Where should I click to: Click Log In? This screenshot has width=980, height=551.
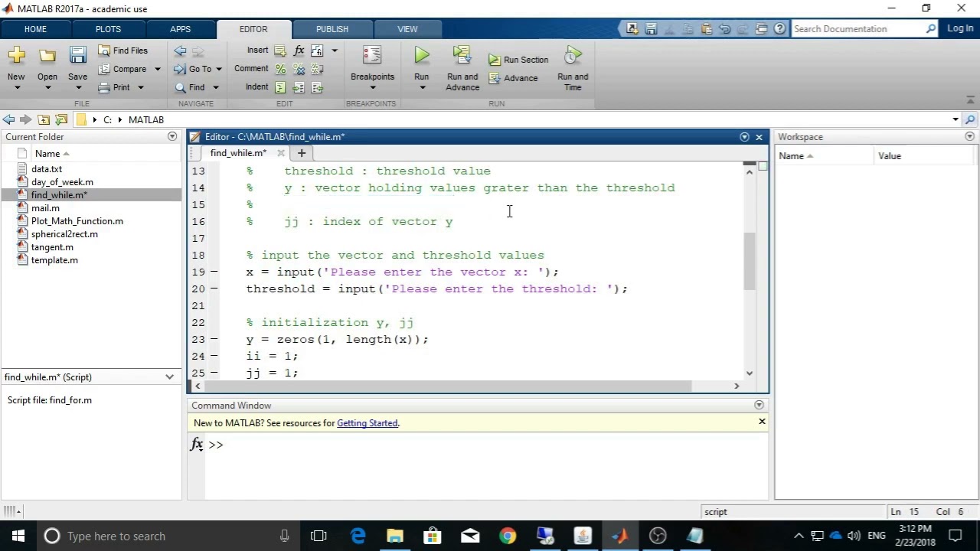pyautogui.click(x=960, y=28)
